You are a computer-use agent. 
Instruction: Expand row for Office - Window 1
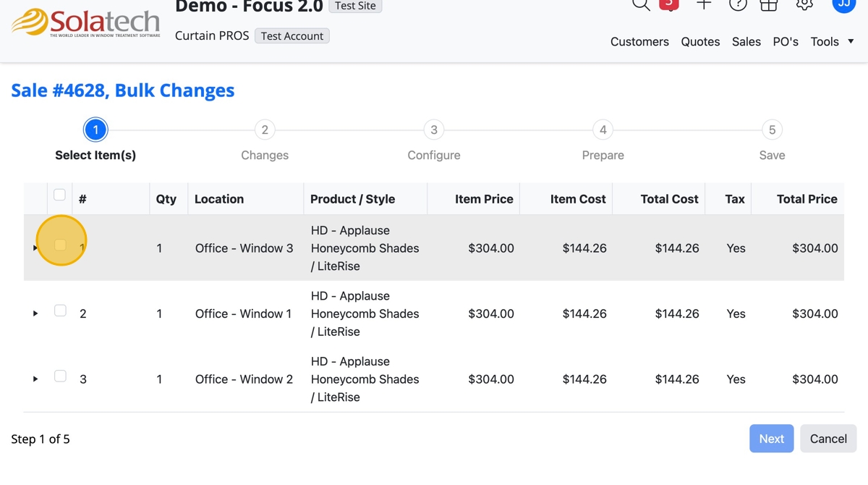[35, 313]
